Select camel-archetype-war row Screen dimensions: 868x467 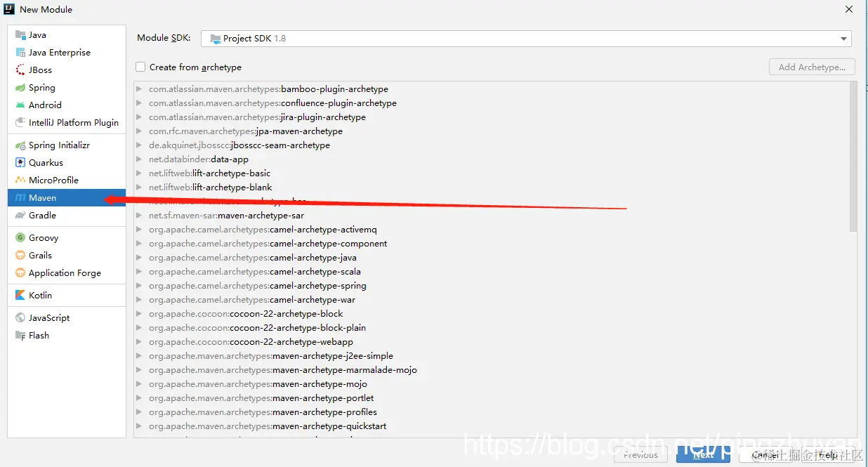(x=492, y=300)
